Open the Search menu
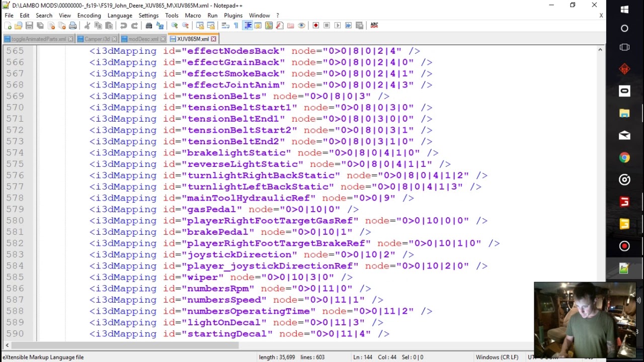 coord(44,16)
